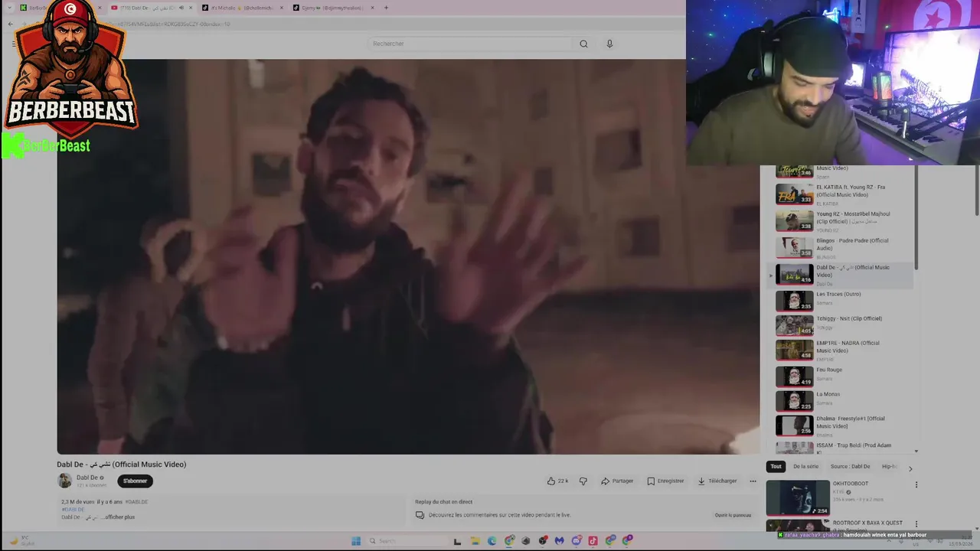Play La Monas by Samara

841,400
